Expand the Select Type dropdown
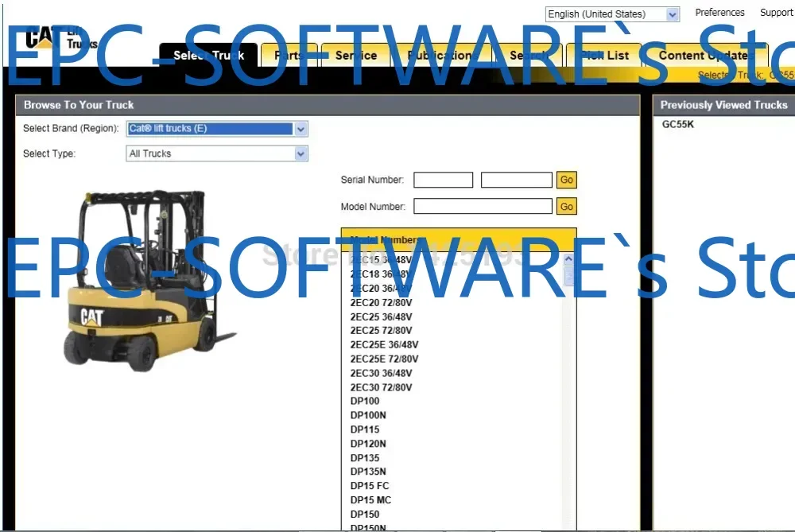 click(x=216, y=153)
